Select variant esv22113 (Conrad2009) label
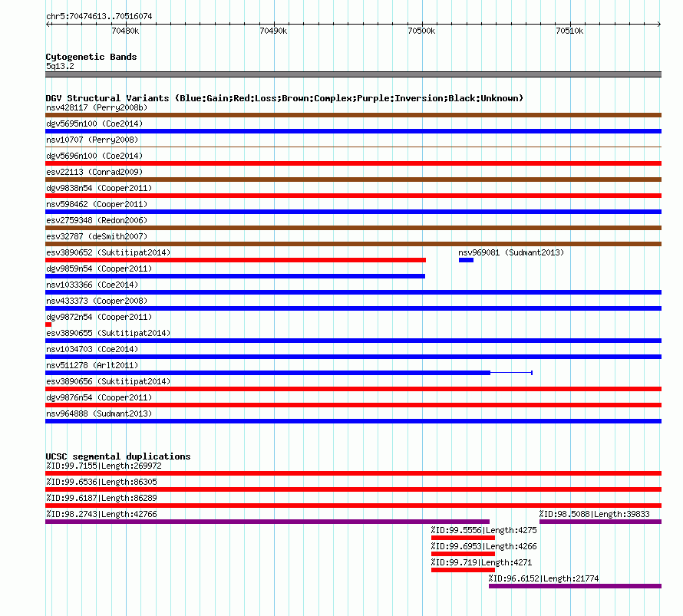This screenshot has height=616, width=683. point(94,172)
